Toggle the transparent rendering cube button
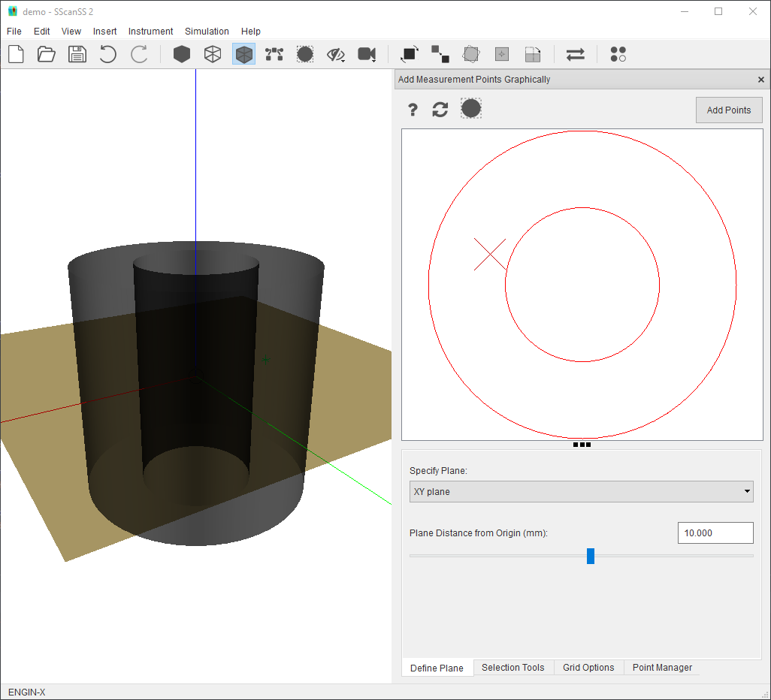The image size is (771, 700). 243,54
